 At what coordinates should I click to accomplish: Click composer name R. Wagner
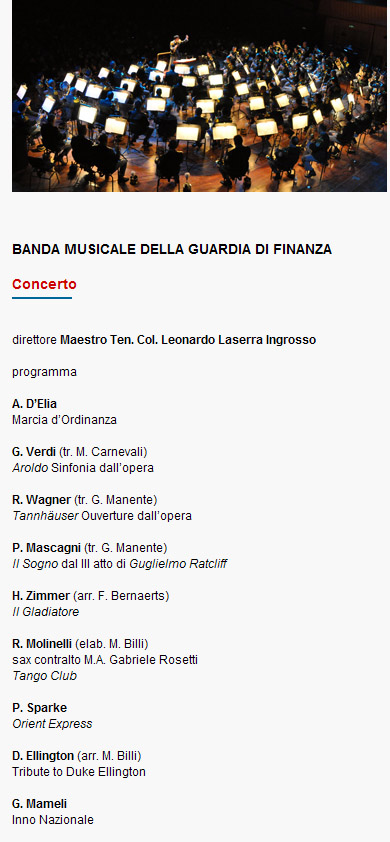pos(41,500)
